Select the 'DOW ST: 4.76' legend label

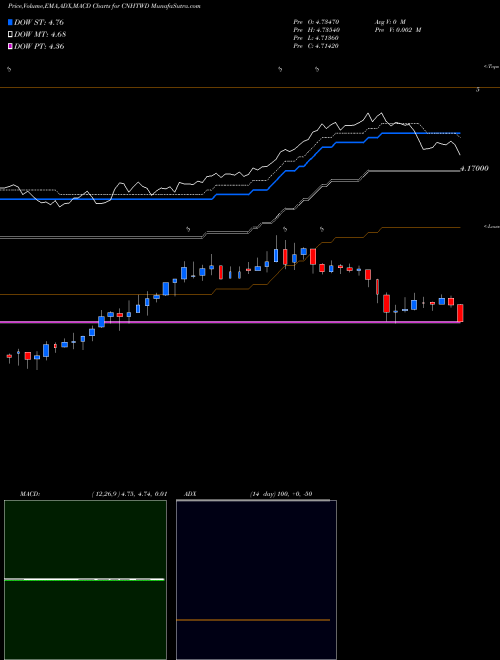pos(39,22)
